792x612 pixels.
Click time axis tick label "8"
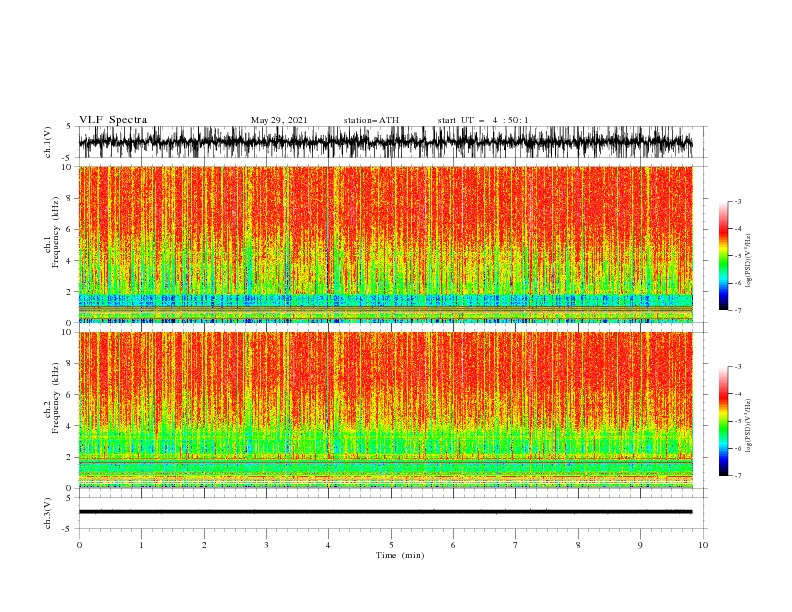coord(578,545)
